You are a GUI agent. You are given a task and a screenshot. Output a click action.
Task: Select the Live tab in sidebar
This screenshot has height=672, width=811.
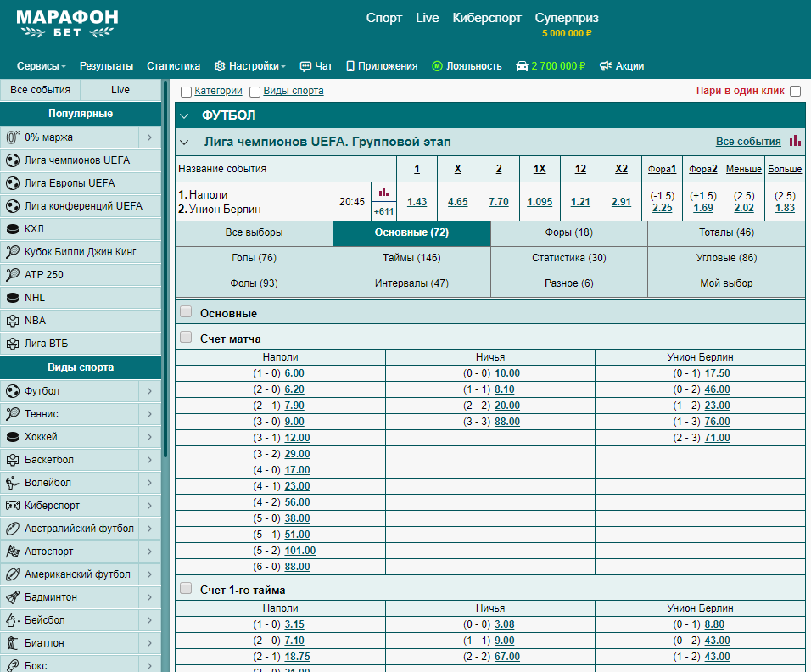(120, 89)
